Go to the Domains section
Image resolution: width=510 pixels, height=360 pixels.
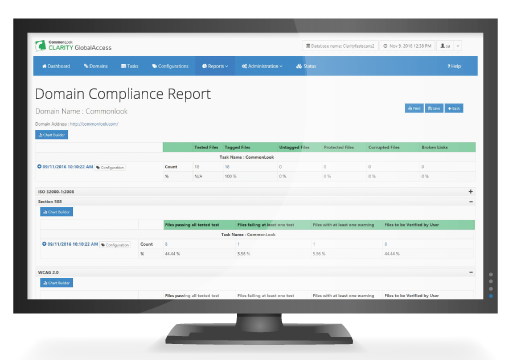tap(96, 66)
